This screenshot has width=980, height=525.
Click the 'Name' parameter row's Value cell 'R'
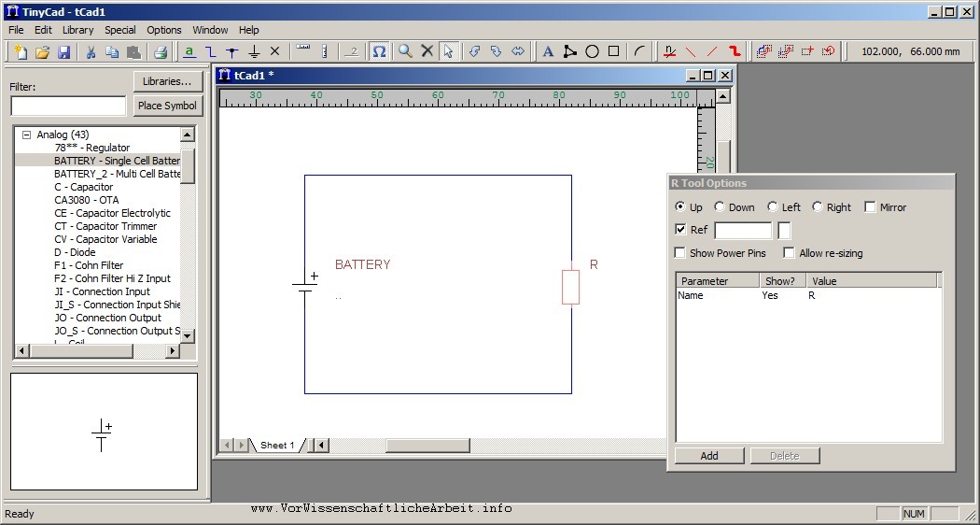point(812,295)
